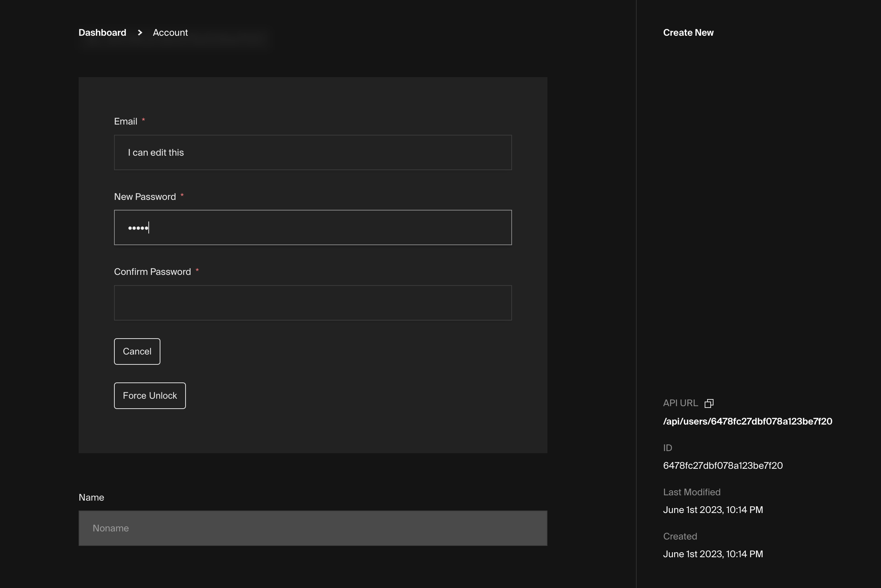Click the Last Modified timestamp

pos(713,509)
